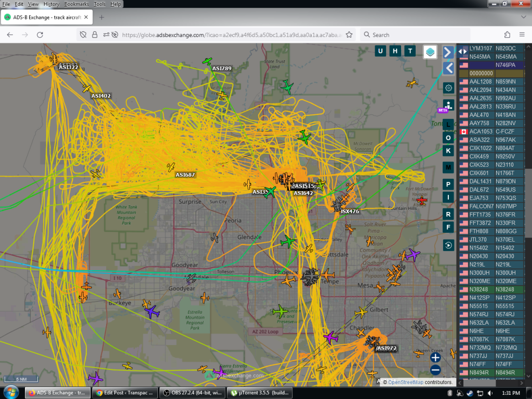Viewport: 532px width, 399px height.
Task: Select the N8494R list row
Action: coord(491,373)
